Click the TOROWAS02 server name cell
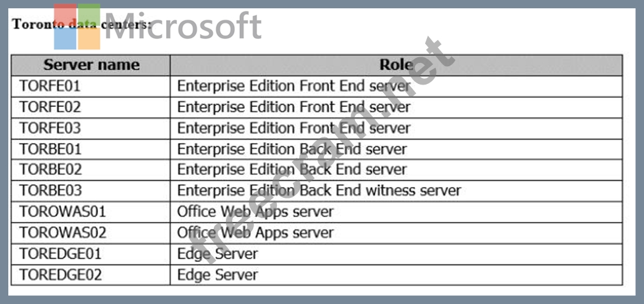The height and width of the screenshot is (304, 644). [91, 233]
